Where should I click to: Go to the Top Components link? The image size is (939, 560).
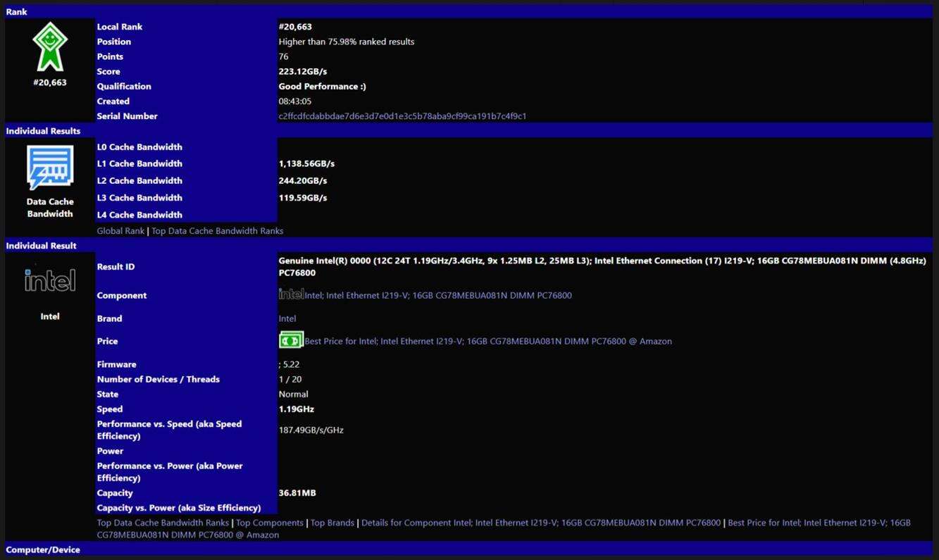[x=270, y=523]
